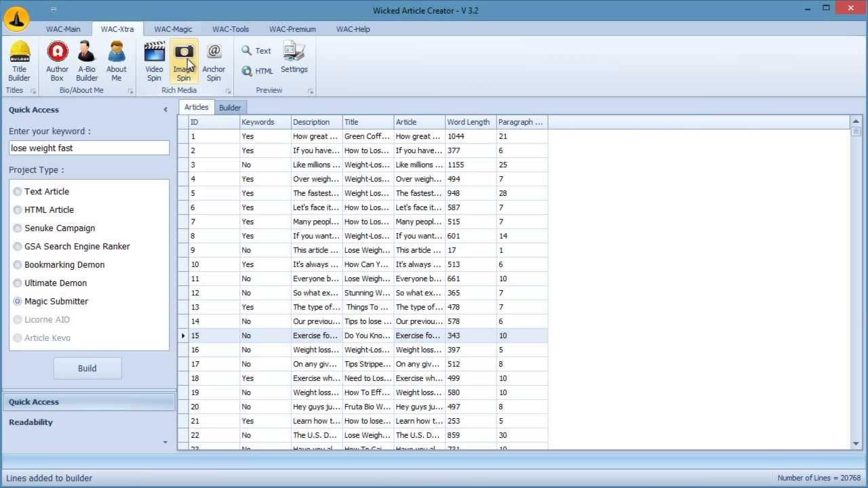Viewport: 868px width, 488px height.
Task: Sort by the Title column header
Action: point(368,122)
